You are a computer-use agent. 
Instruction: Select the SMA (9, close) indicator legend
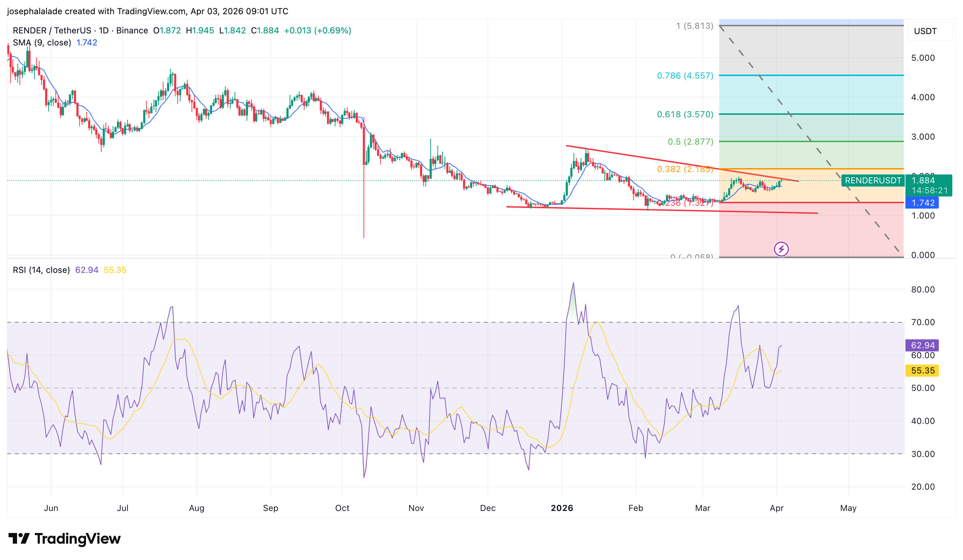(42, 42)
